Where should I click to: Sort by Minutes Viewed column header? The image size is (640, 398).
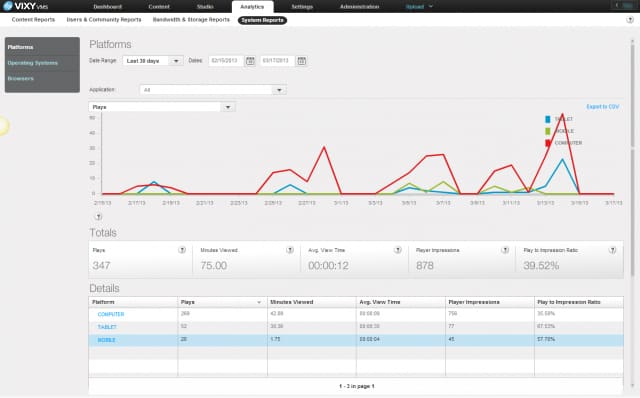(312, 302)
